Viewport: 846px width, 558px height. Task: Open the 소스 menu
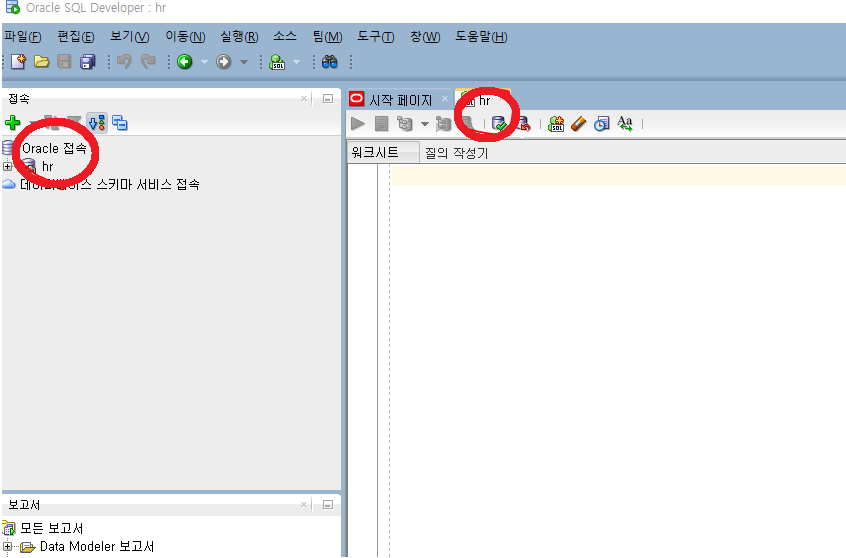285,37
